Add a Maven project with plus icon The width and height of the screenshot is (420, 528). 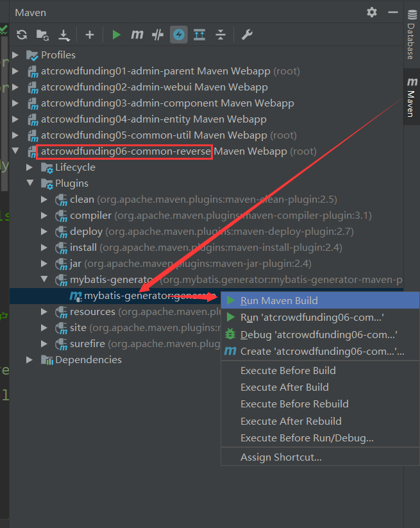click(90, 35)
